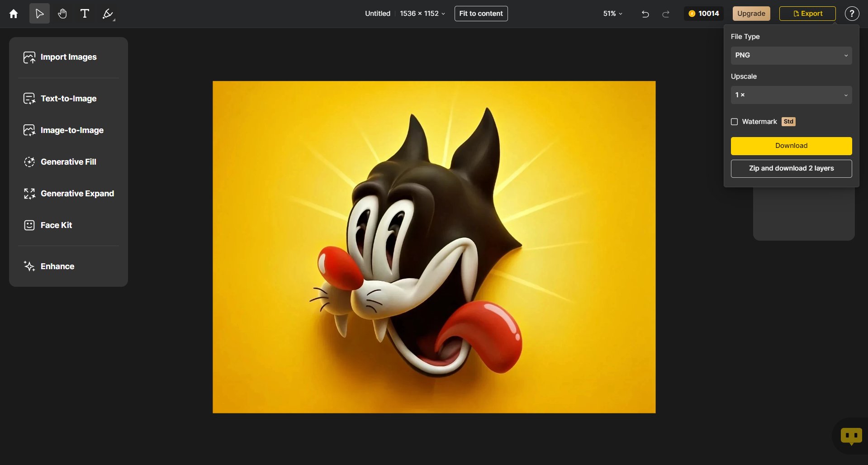The height and width of the screenshot is (465, 868).
Task: Click the Import Images icon
Action: (29, 57)
